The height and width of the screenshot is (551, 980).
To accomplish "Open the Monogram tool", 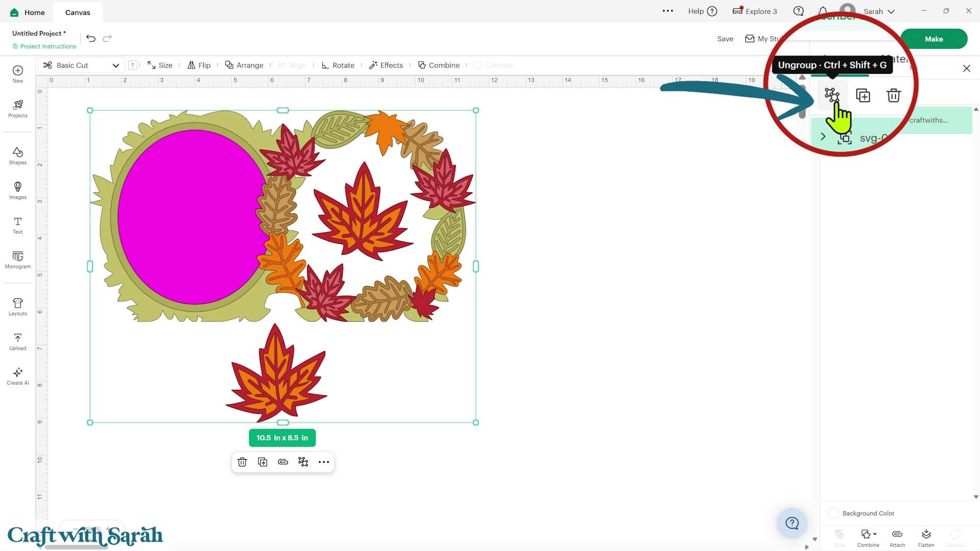I will pos(17,260).
